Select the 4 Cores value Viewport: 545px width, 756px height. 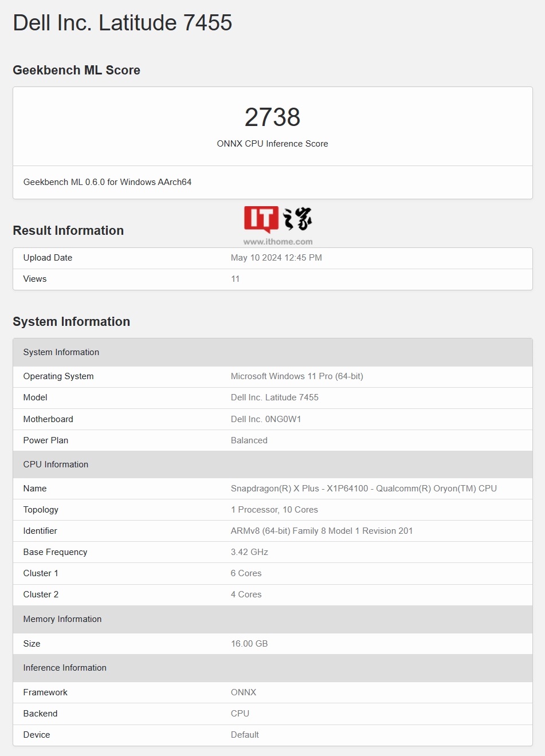(246, 594)
